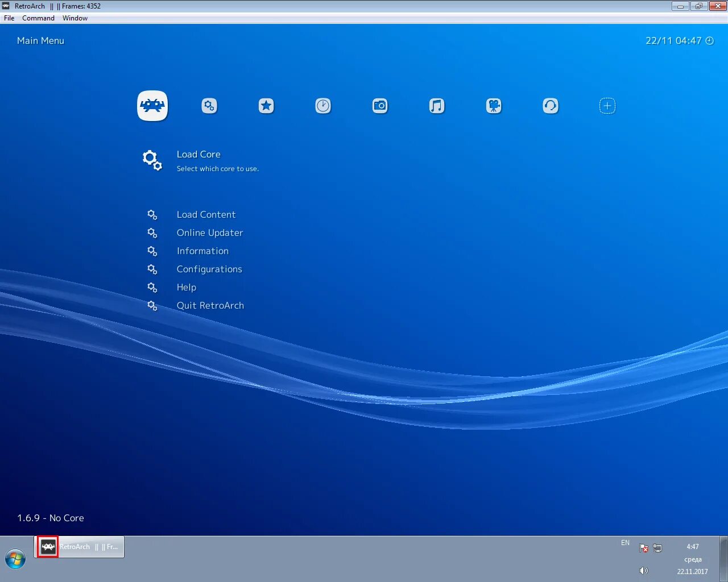The height and width of the screenshot is (582, 728).
Task: Open the network tray icon
Action: click(x=657, y=548)
